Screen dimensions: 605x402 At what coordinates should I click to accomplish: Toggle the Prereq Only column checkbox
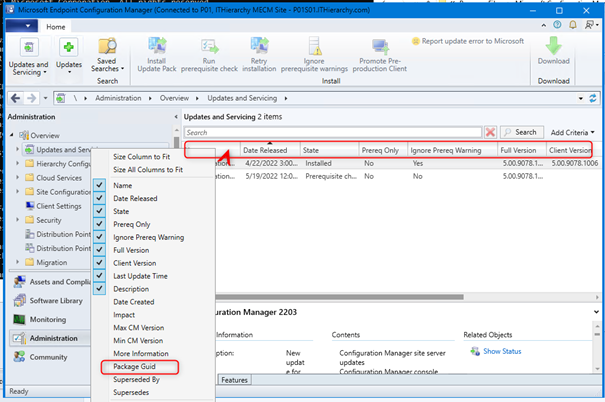(x=99, y=224)
